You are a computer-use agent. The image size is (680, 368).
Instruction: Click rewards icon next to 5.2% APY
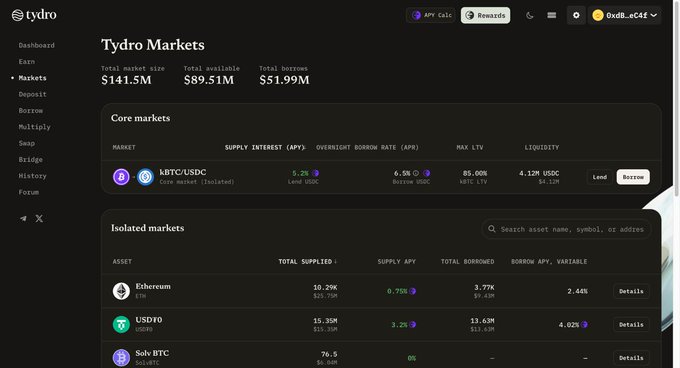click(316, 173)
